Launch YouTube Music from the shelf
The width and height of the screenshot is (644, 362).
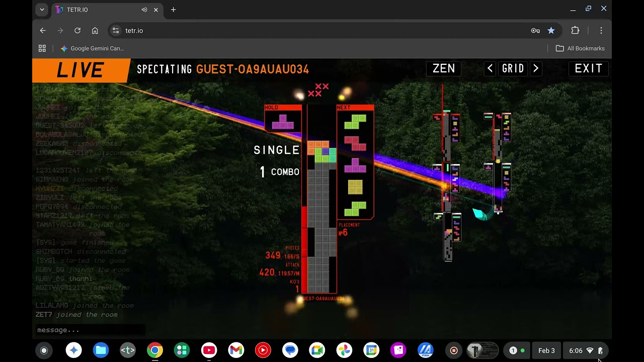click(263, 350)
